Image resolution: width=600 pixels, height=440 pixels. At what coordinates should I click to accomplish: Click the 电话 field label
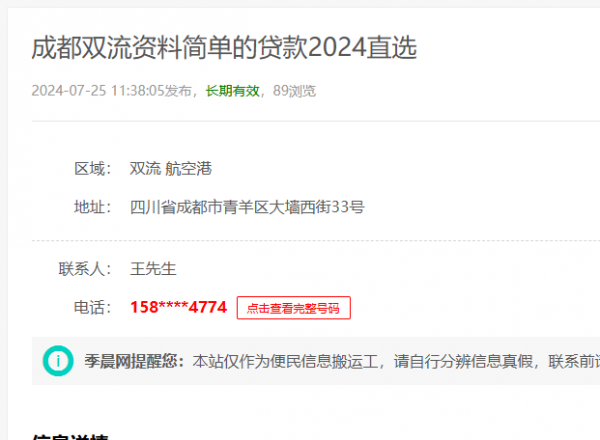(x=92, y=307)
